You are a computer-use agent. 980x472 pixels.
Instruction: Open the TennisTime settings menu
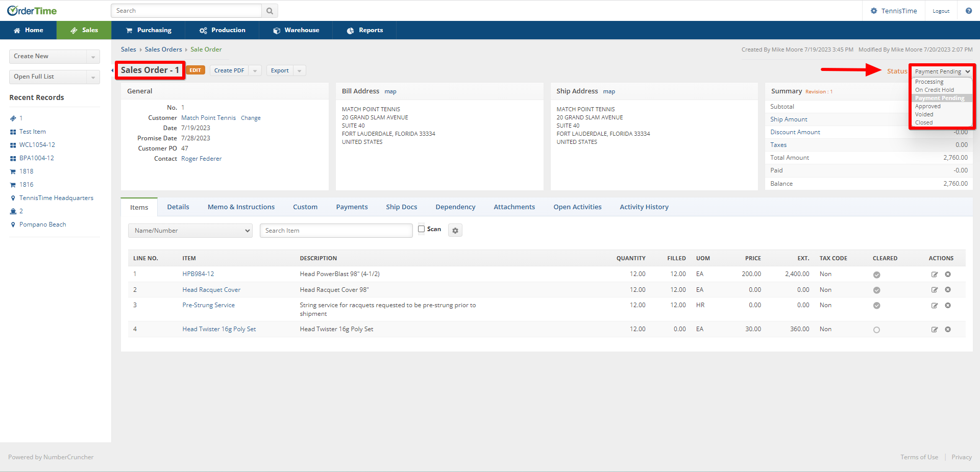click(894, 11)
